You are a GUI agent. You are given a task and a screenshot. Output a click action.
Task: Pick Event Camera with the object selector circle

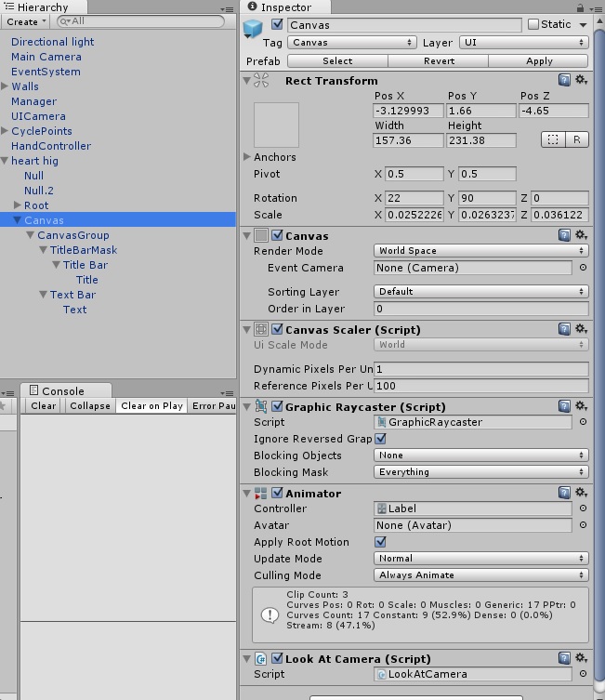pyautogui.click(x=583, y=268)
